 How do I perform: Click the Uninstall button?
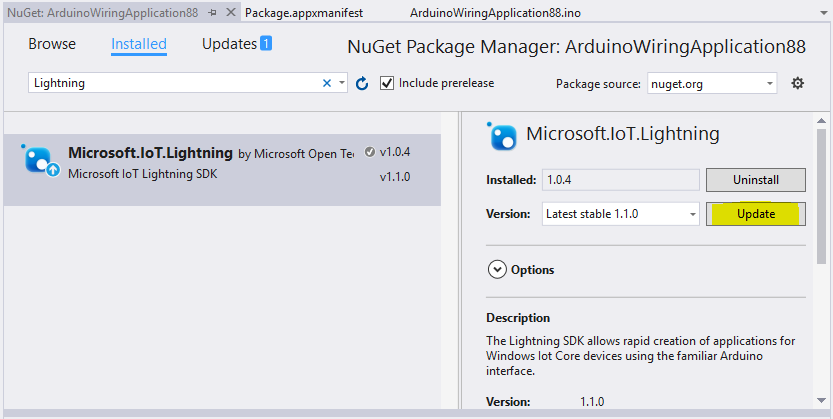(755, 180)
